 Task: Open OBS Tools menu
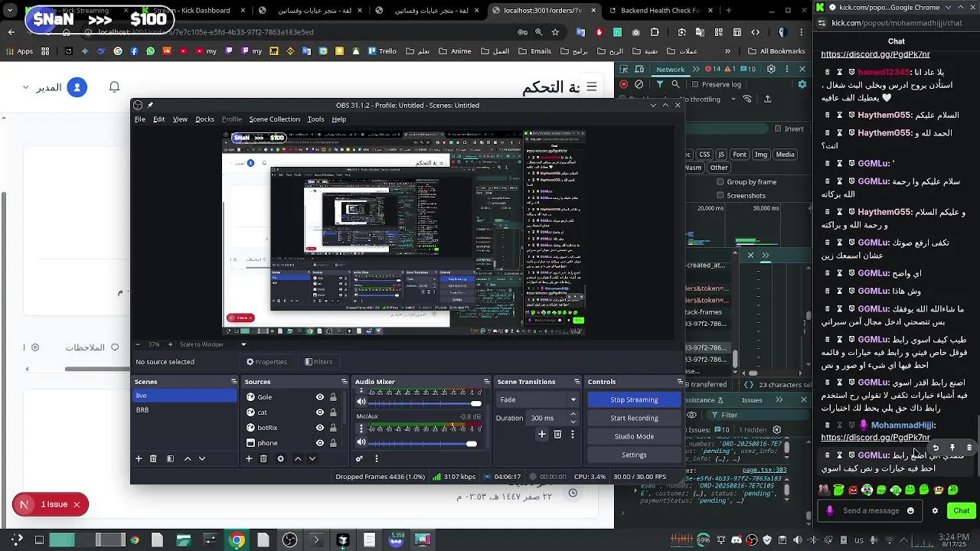(315, 119)
